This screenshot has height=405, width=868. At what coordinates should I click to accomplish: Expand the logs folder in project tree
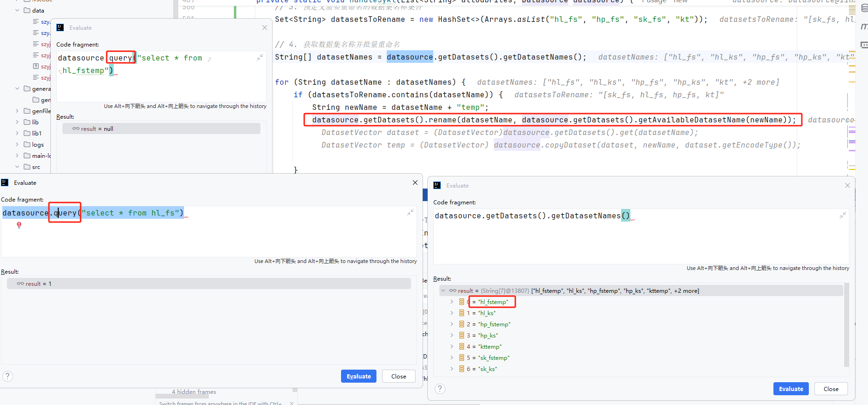17,144
